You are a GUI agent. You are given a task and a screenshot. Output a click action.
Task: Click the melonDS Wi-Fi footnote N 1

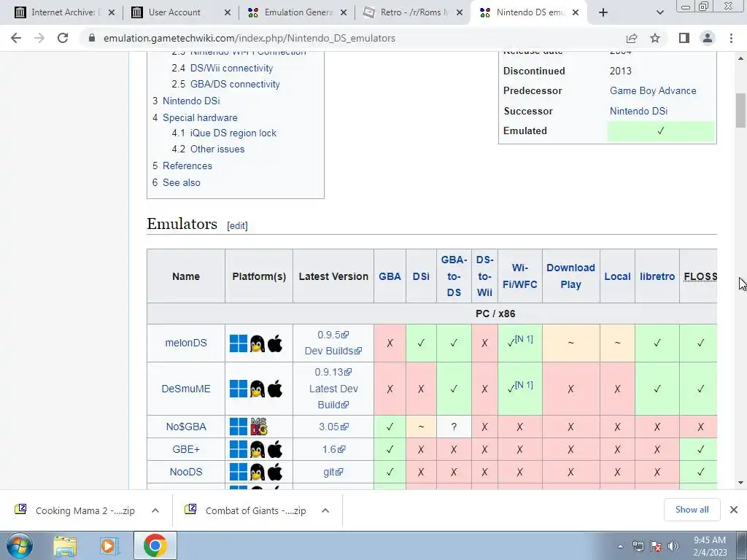click(524, 339)
